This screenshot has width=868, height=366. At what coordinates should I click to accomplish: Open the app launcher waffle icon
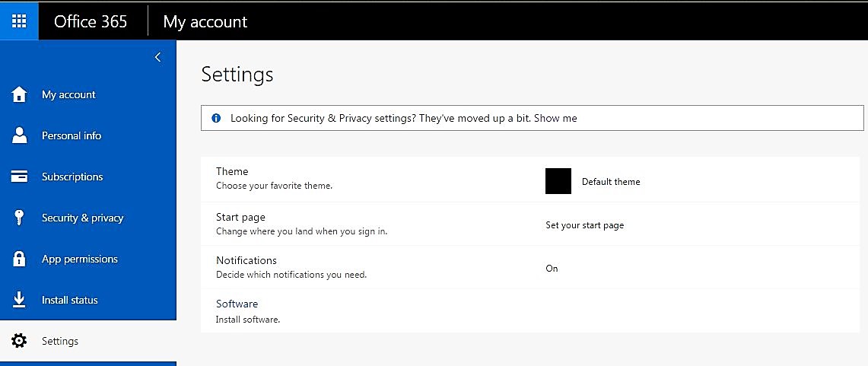(x=19, y=21)
